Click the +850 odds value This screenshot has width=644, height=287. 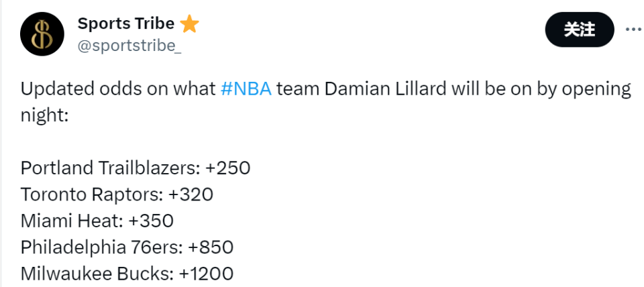pyautogui.click(x=211, y=247)
